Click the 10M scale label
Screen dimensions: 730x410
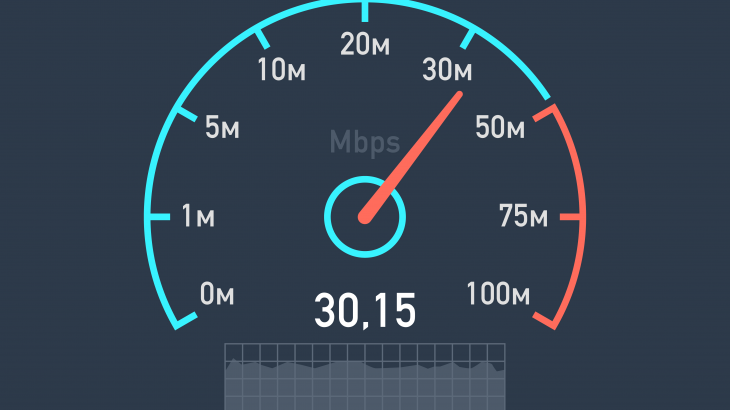click(x=282, y=70)
